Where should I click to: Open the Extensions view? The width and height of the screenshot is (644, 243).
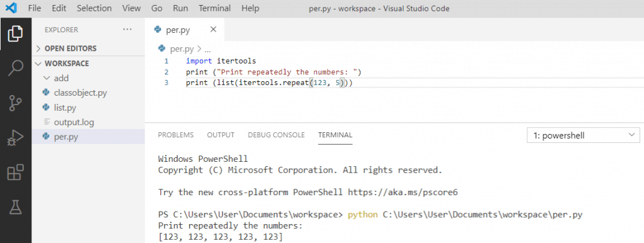(x=15, y=172)
